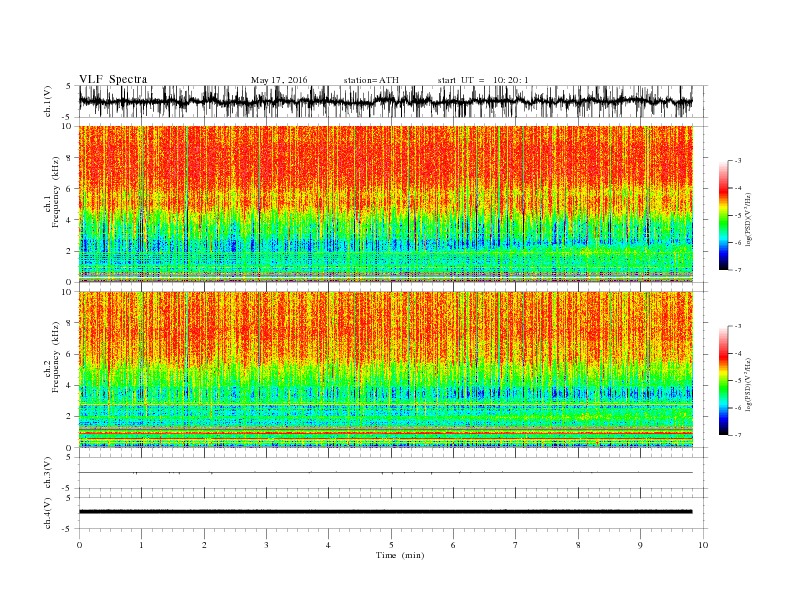
Task: Click the "4" kHz tick on ch.2 frequency axis
Action: point(70,386)
